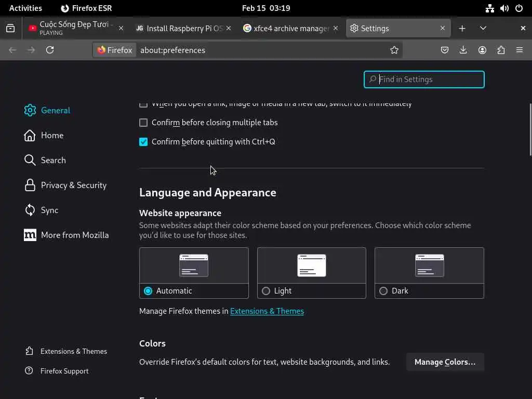Click the reload page icon
This screenshot has height=399, width=532.
(x=50, y=50)
